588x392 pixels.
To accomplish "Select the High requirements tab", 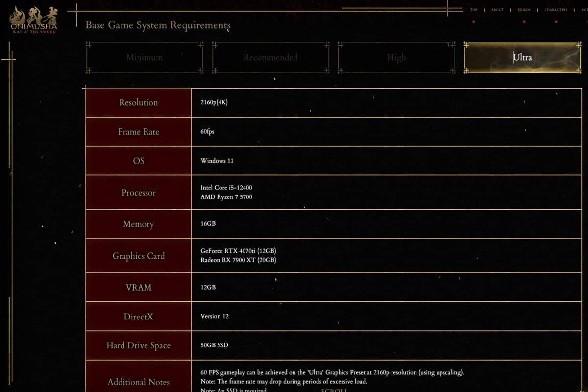I will coord(396,57).
